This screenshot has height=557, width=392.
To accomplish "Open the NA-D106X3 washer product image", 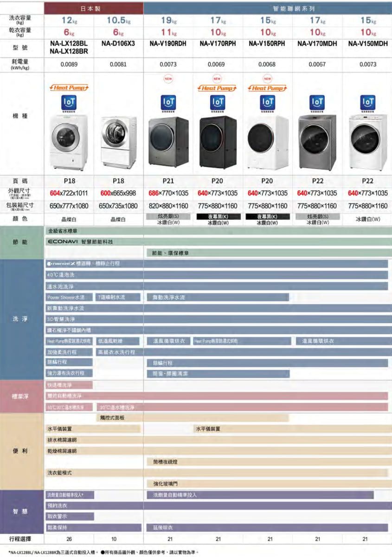I will click(119, 142).
